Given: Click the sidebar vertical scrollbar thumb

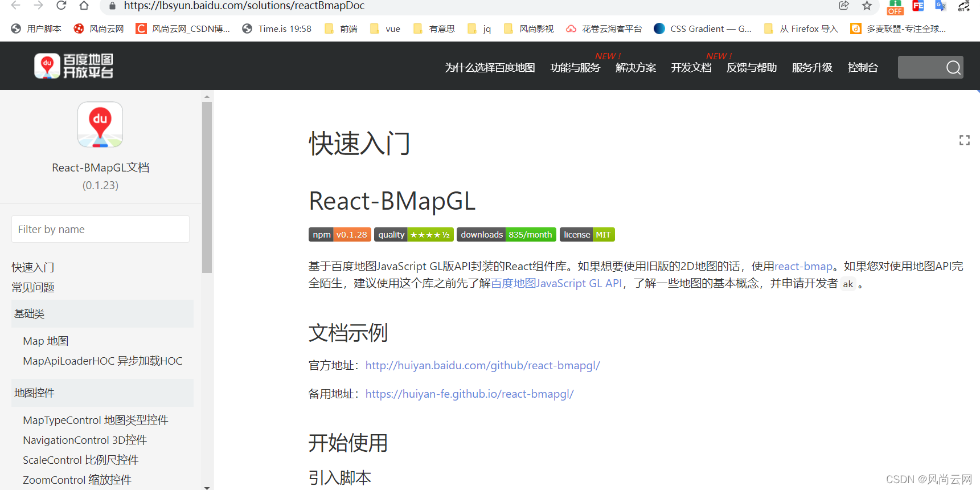Looking at the screenshot, I should point(207,187).
